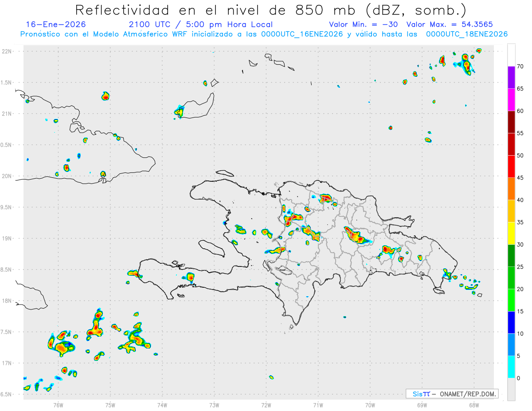Click the colorbar label '60'

coord(520,111)
